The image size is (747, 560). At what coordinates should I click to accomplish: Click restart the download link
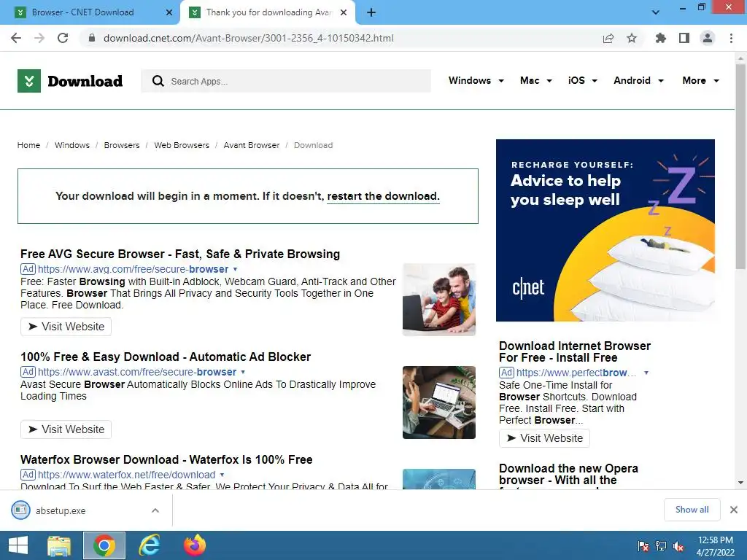click(383, 196)
